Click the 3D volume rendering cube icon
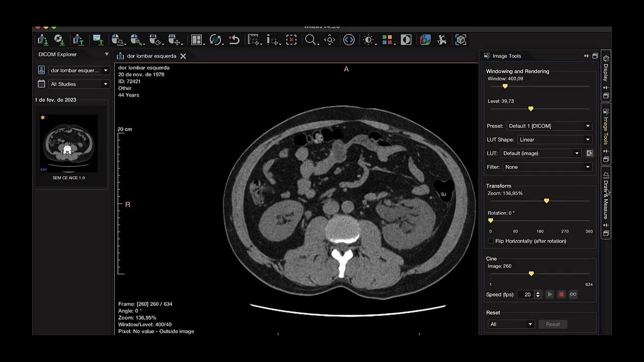The width and height of the screenshot is (644, 362). click(x=461, y=40)
